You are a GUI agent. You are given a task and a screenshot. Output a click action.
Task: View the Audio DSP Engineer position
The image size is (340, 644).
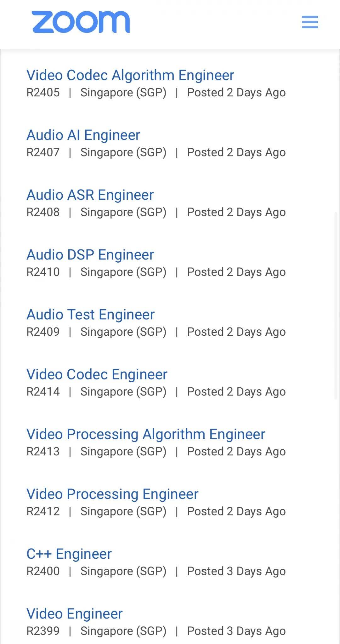click(x=90, y=255)
